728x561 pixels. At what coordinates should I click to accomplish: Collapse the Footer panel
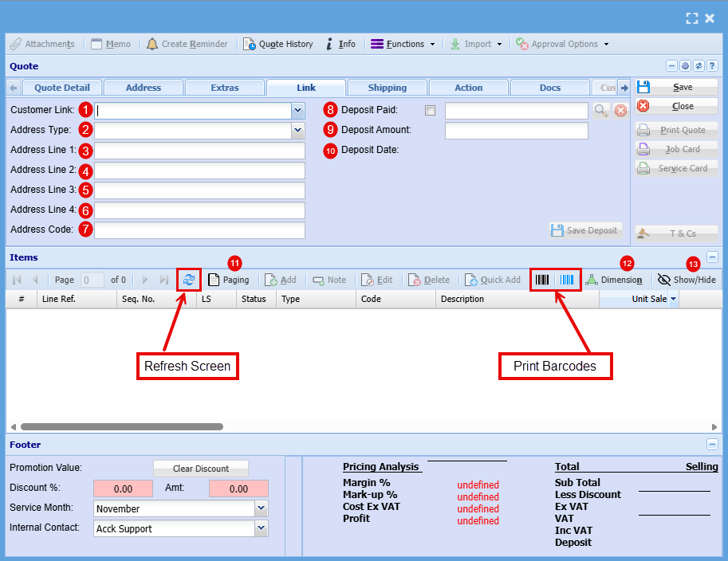[x=712, y=444]
